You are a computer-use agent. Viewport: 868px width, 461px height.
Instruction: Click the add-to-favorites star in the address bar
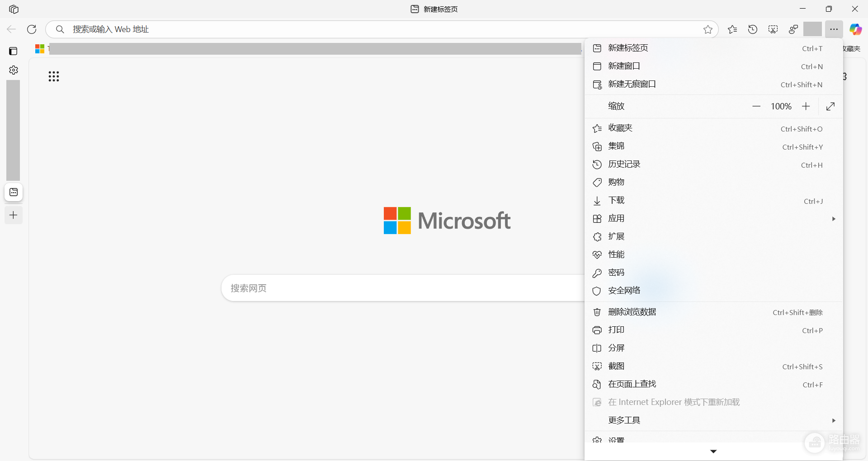(x=708, y=29)
